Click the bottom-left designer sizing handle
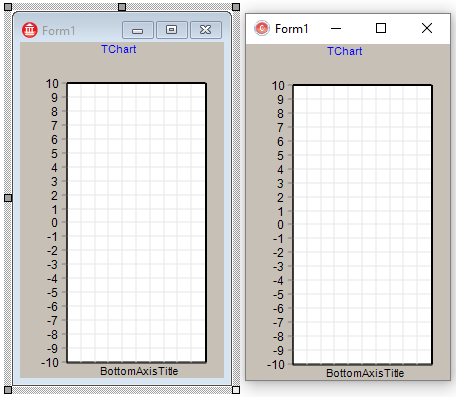 coord(8,390)
